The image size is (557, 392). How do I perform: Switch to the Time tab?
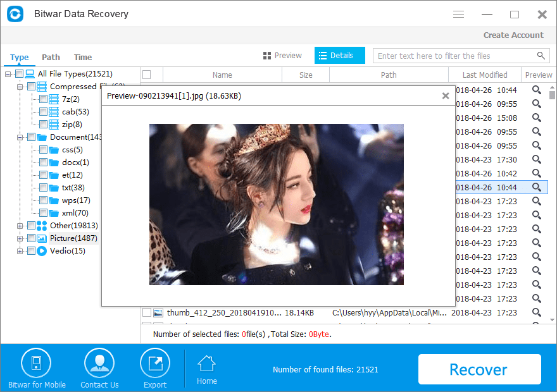click(83, 57)
